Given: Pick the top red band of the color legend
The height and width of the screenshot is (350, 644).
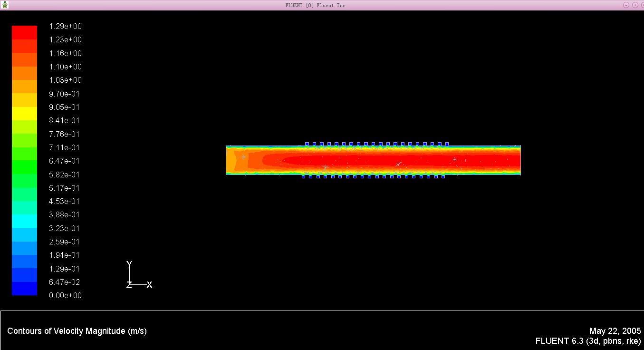Looking at the screenshot, I should [24, 32].
